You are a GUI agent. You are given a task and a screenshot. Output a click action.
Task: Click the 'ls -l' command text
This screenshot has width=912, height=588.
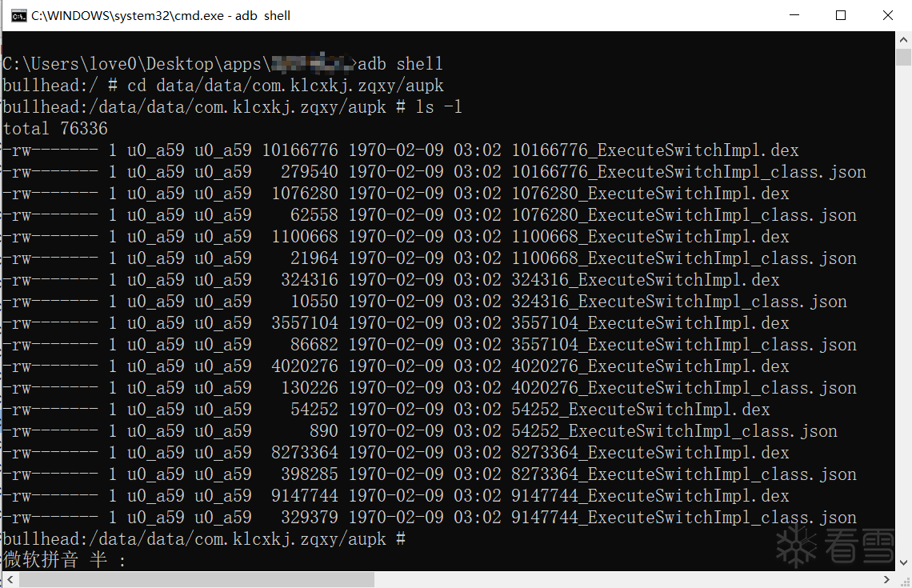coord(438,107)
